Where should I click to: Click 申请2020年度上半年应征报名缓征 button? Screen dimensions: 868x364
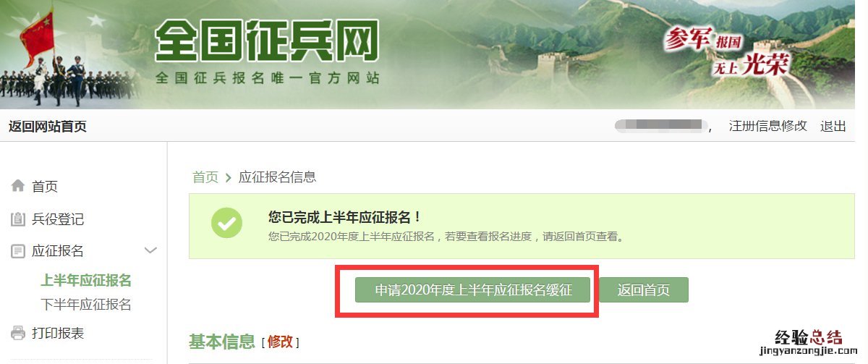[x=473, y=290]
